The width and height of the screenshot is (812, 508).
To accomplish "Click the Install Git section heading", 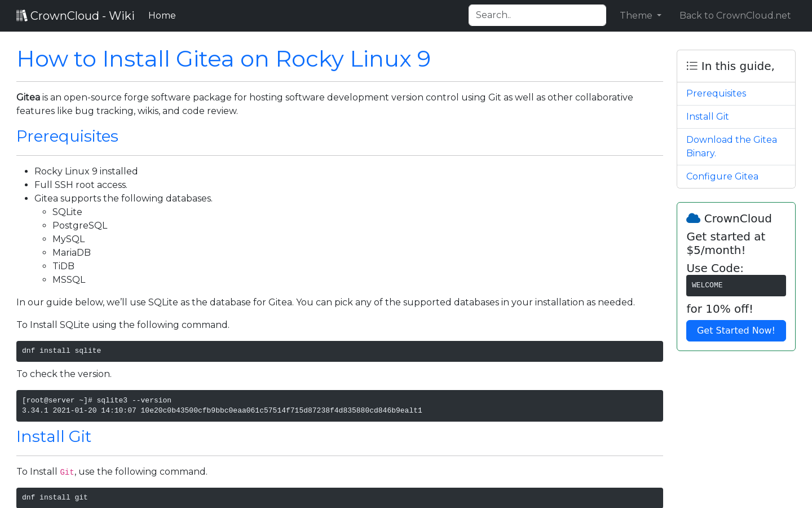I will click(x=54, y=436).
